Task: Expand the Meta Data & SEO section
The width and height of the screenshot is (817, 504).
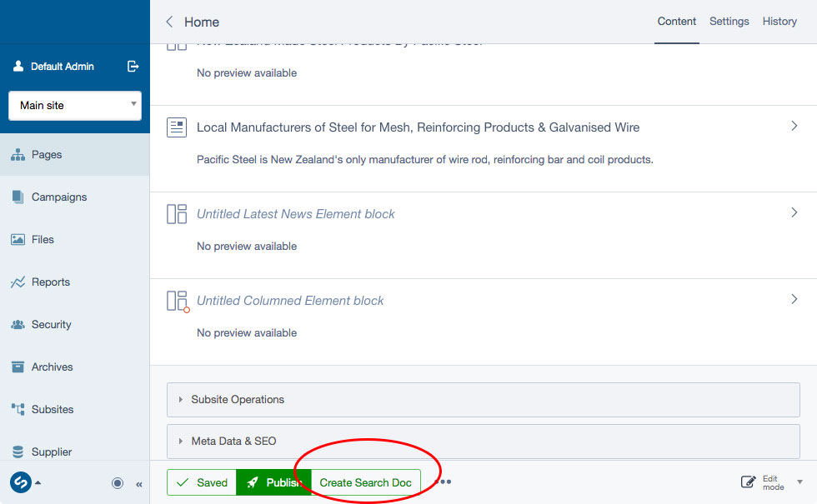Action: pos(483,442)
